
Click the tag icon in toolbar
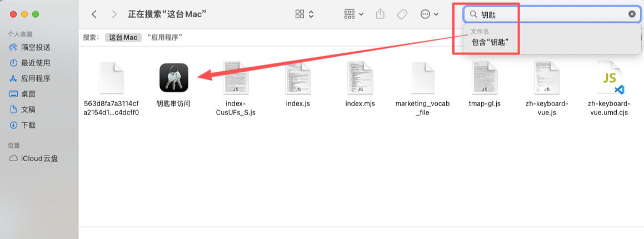402,14
